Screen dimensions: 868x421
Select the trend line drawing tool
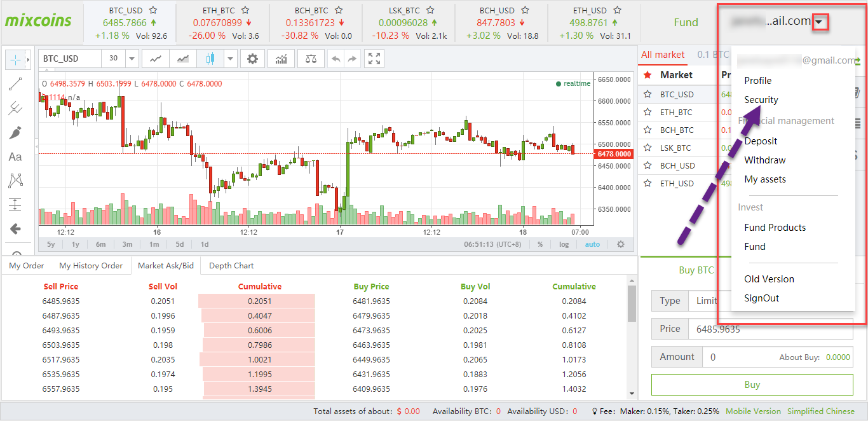(x=15, y=84)
